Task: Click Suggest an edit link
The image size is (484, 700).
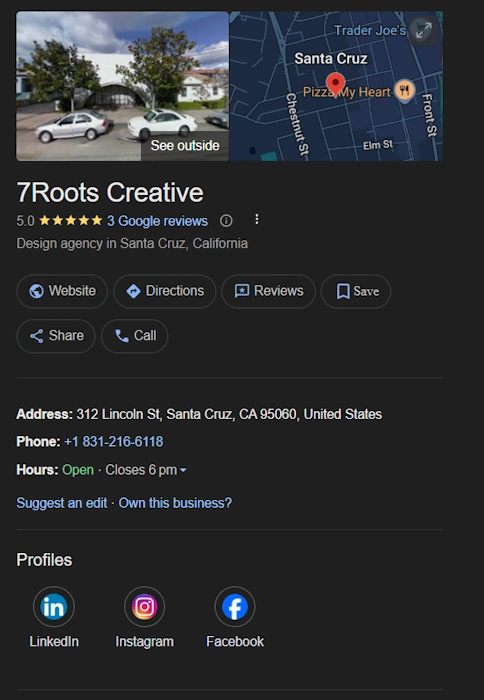Action: tap(62, 503)
